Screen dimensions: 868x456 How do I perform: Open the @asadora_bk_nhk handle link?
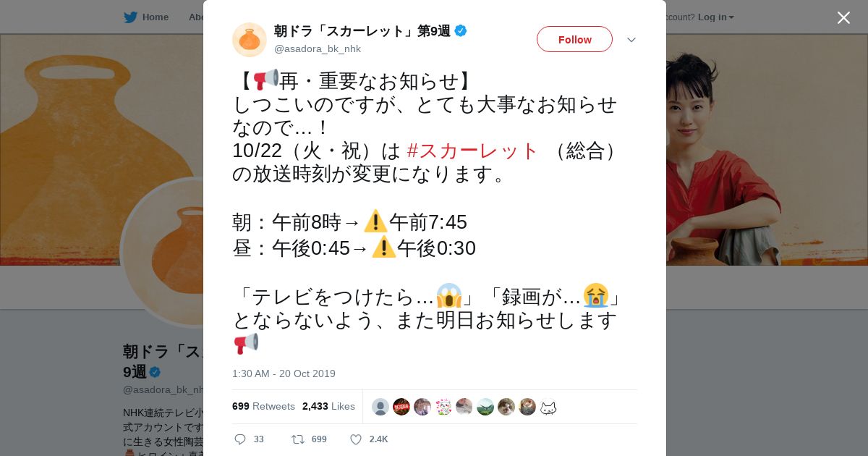pos(318,48)
